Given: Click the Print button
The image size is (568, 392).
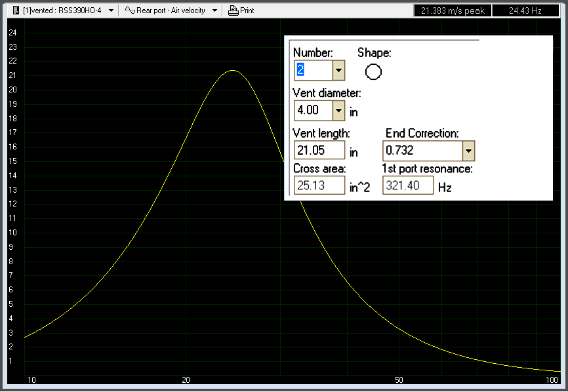Looking at the screenshot, I should 241,10.
